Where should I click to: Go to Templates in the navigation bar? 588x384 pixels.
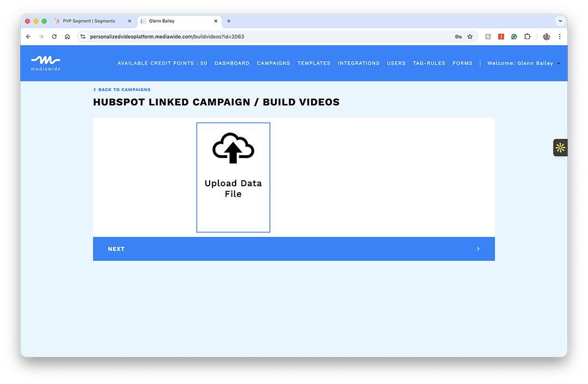tap(314, 63)
